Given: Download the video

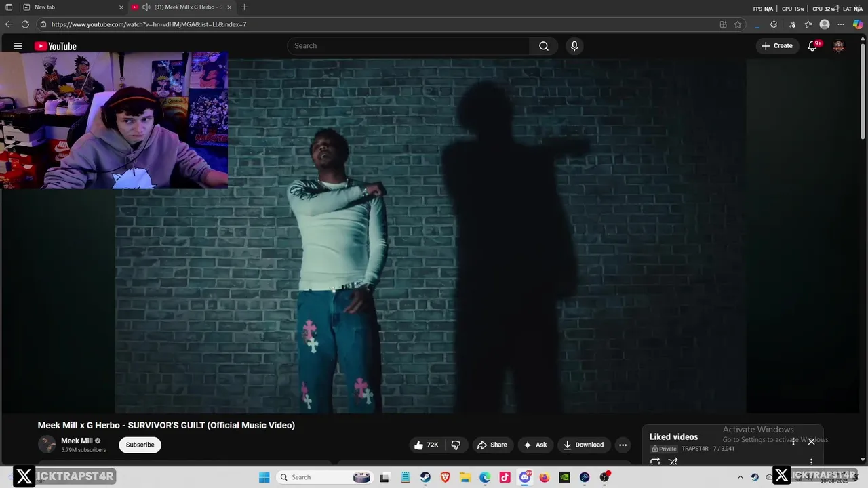Looking at the screenshot, I should [x=584, y=445].
